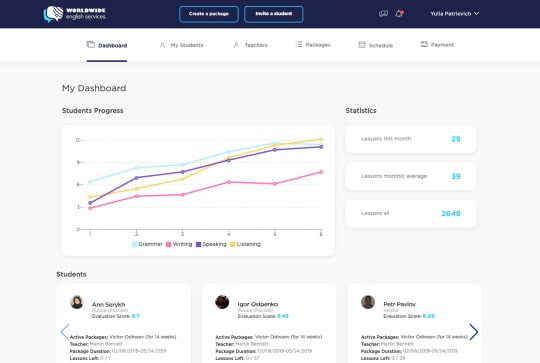Click the Lessons all value 2649
Viewport: 540px width, 363px height.
(x=451, y=214)
